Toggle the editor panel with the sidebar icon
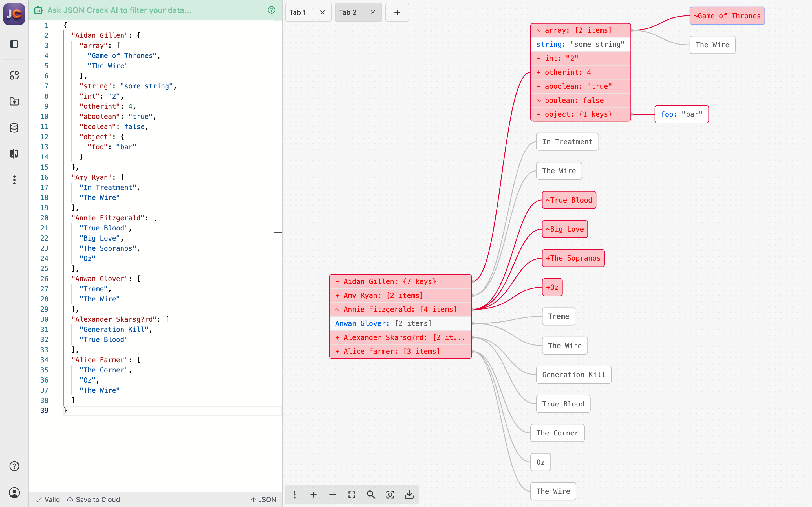Viewport: 812px width, 507px height. click(x=14, y=44)
